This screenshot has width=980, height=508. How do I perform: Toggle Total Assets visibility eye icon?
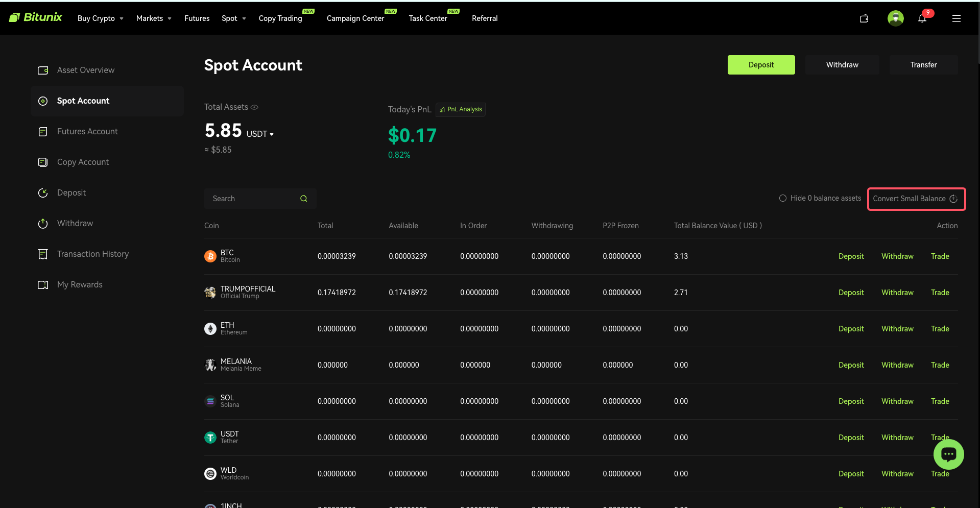point(254,107)
